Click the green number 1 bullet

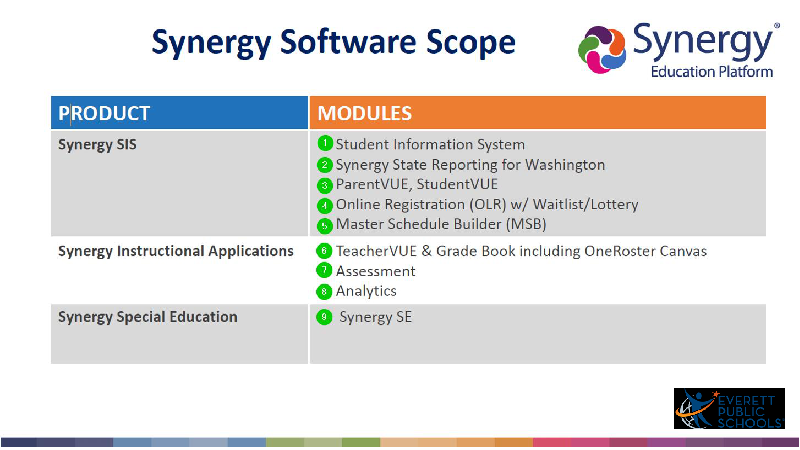click(x=325, y=143)
